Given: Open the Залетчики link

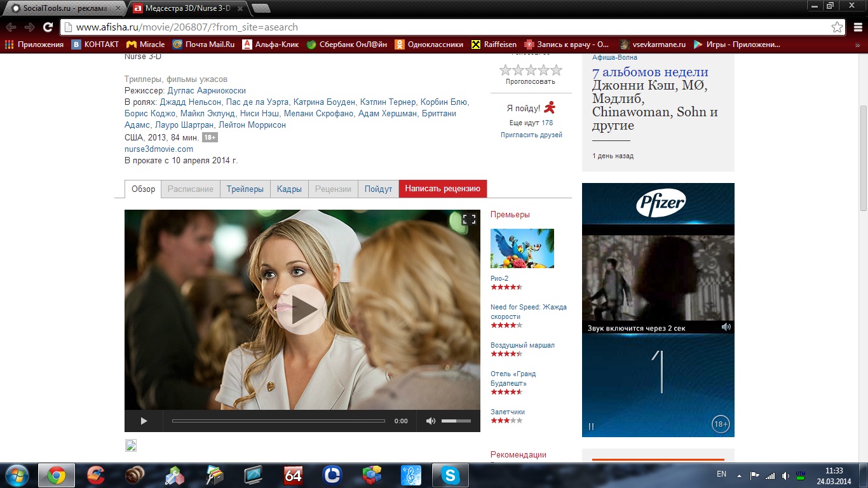Looking at the screenshot, I should click(x=508, y=412).
